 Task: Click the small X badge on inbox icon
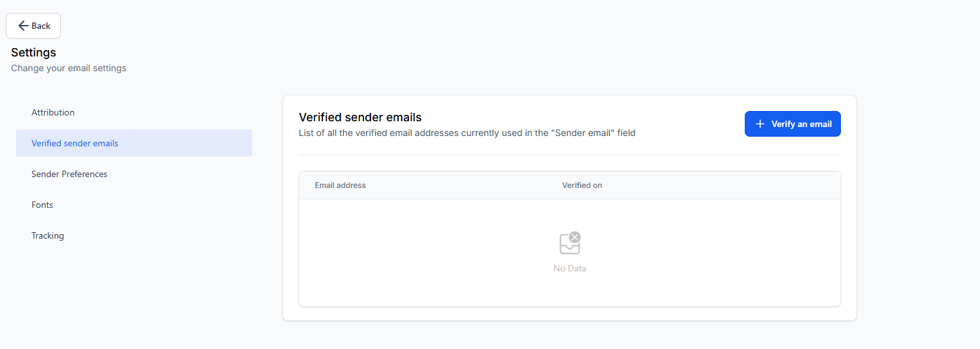click(575, 237)
